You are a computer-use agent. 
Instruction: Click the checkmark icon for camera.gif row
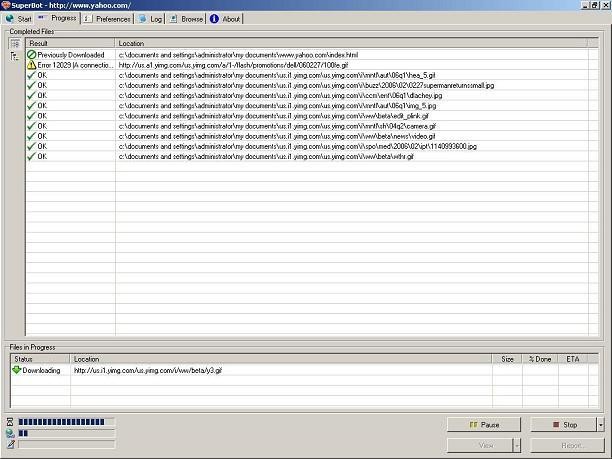[32, 126]
